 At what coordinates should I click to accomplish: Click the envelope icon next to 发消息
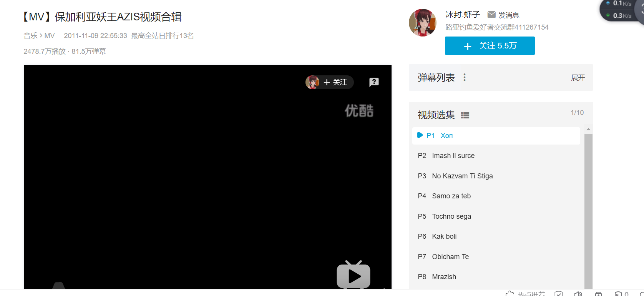click(491, 15)
